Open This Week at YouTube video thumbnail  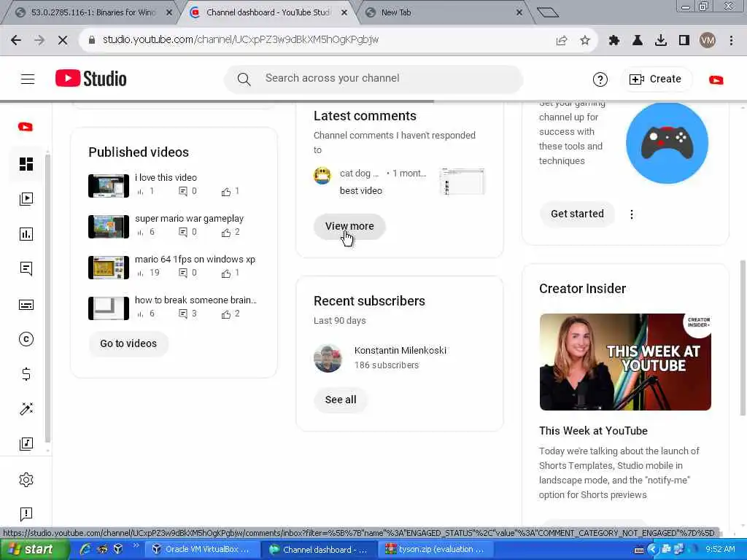[625, 362]
